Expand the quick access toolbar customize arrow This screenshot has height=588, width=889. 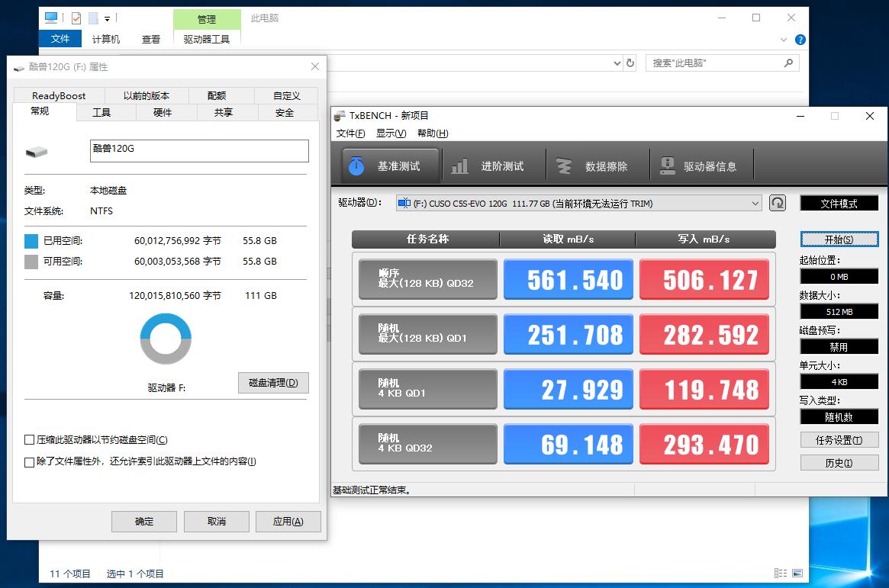click(x=108, y=17)
